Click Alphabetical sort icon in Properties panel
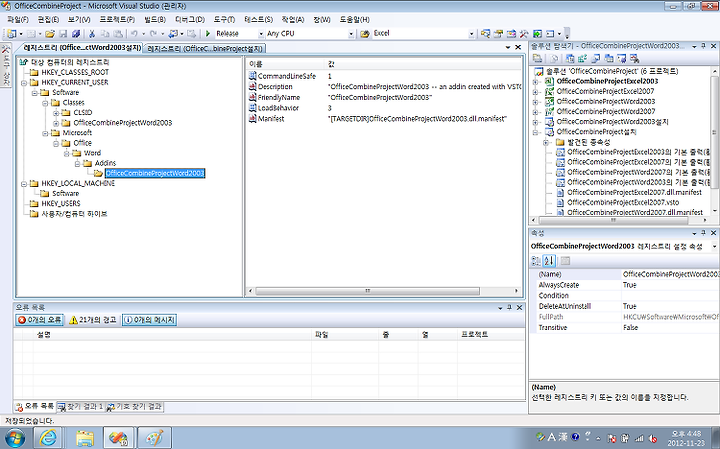The image size is (720, 449). click(549, 261)
